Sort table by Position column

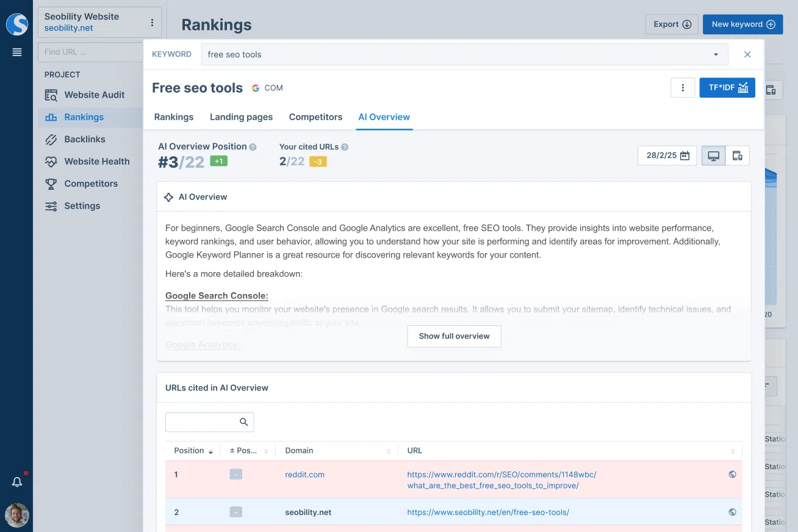click(x=193, y=451)
